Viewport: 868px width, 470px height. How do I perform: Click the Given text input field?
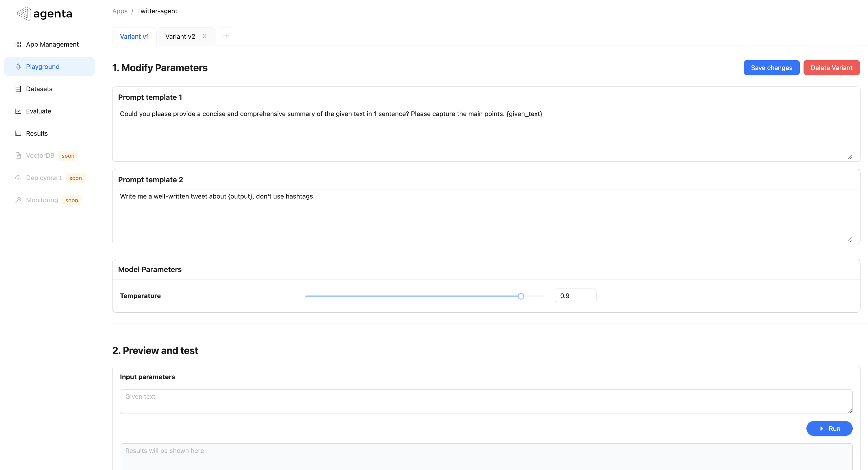[x=485, y=401]
